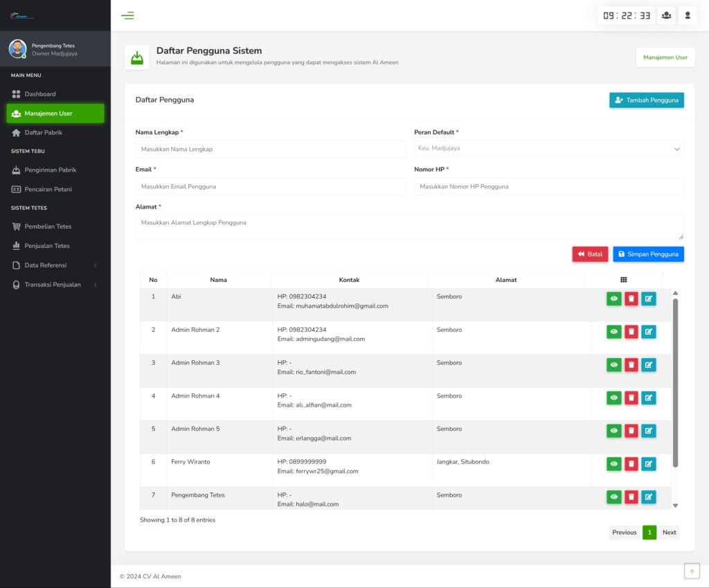The height and width of the screenshot is (588, 709).
Task: Click the users group icon in top bar
Action: point(666,15)
